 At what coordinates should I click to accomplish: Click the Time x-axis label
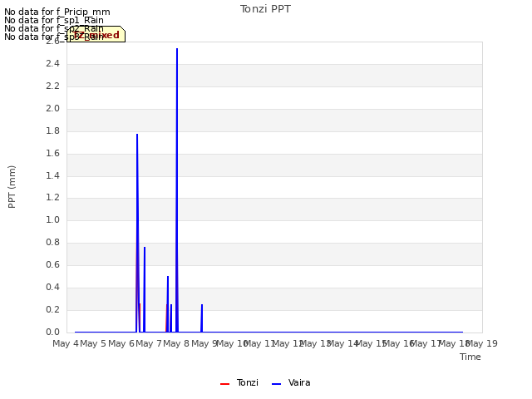[x=470, y=357]
